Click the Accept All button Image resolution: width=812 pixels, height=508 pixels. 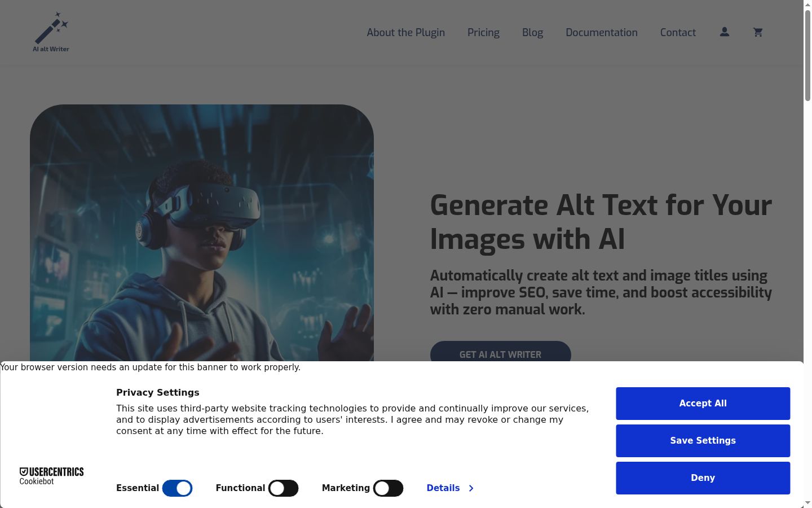click(703, 404)
